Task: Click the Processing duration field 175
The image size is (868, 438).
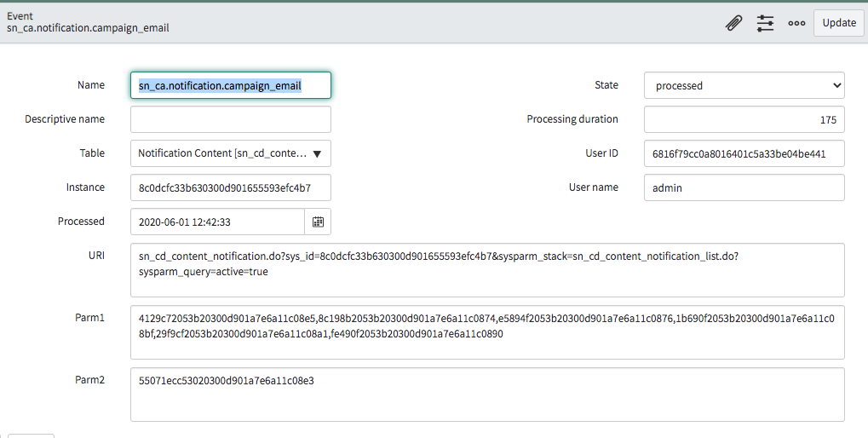Action: coord(744,119)
